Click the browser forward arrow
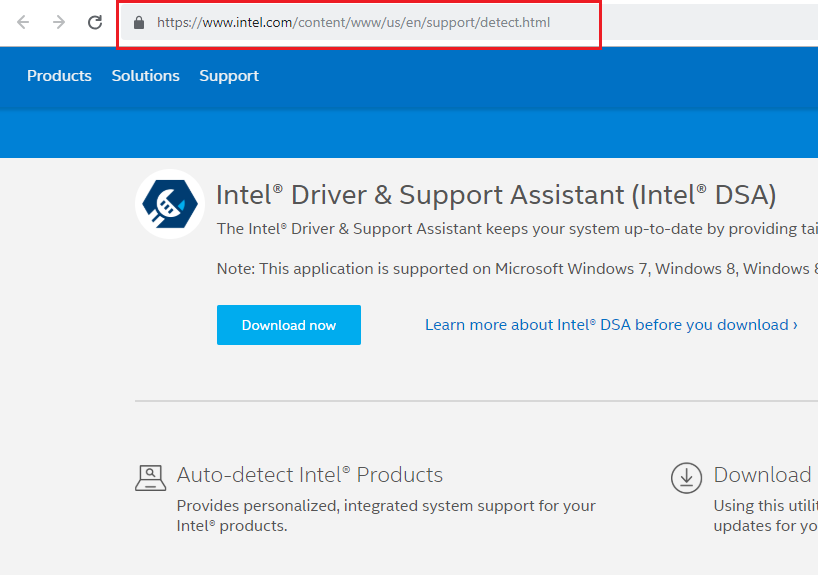The height and width of the screenshot is (575, 818). [59, 22]
